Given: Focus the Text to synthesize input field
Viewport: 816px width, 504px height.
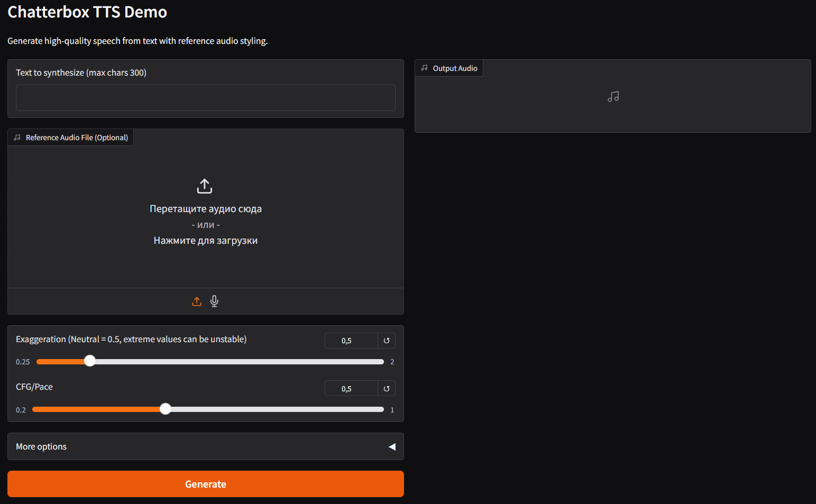Looking at the screenshot, I should (x=206, y=98).
